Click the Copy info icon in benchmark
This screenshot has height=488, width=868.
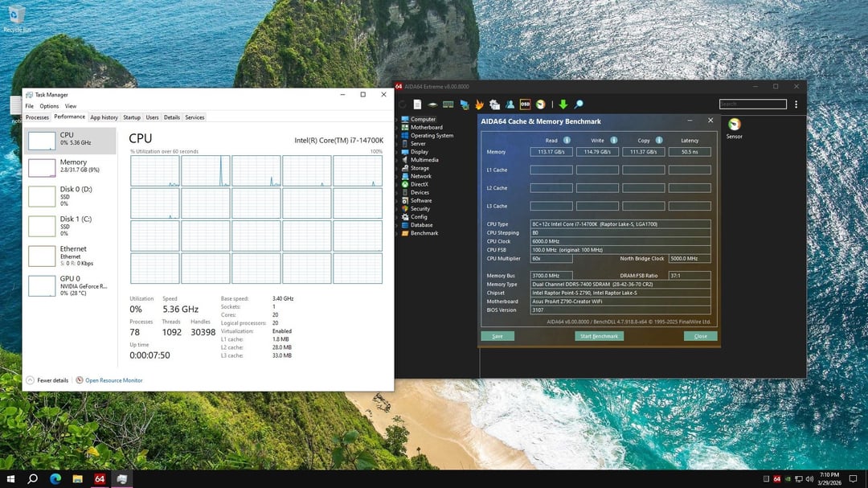coord(659,140)
